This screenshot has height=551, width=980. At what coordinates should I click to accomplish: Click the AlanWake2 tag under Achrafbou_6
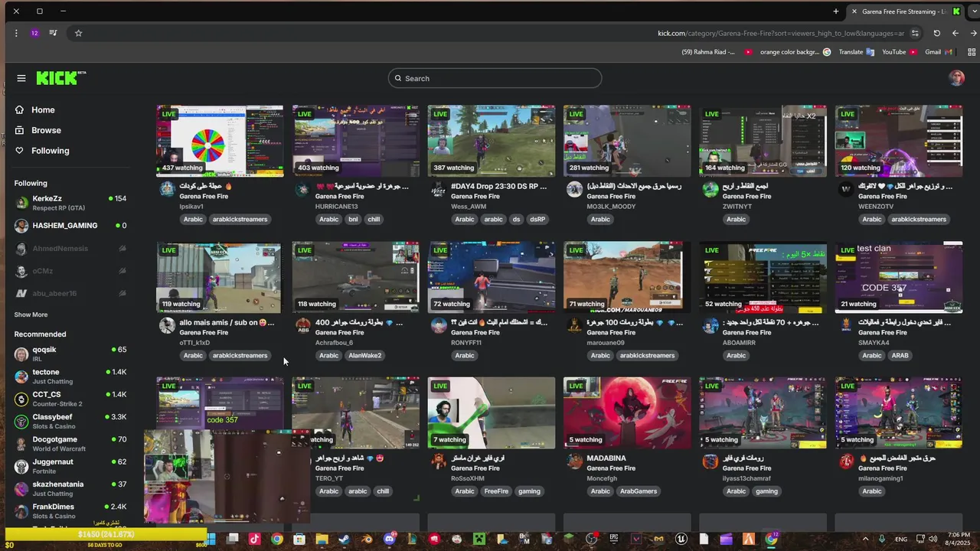click(x=364, y=355)
